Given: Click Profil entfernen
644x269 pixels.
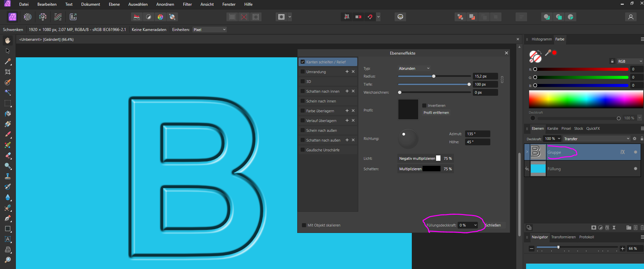Looking at the screenshot, I should click(436, 113).
